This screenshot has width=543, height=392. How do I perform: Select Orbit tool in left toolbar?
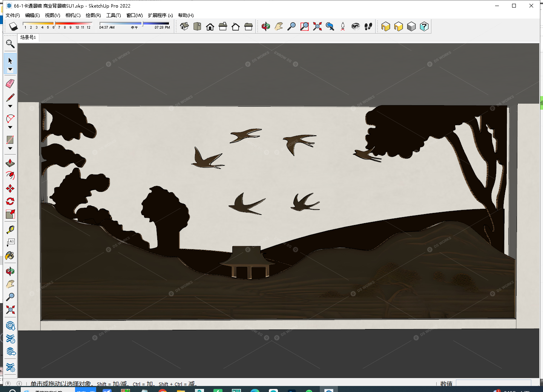coord(10,271)
